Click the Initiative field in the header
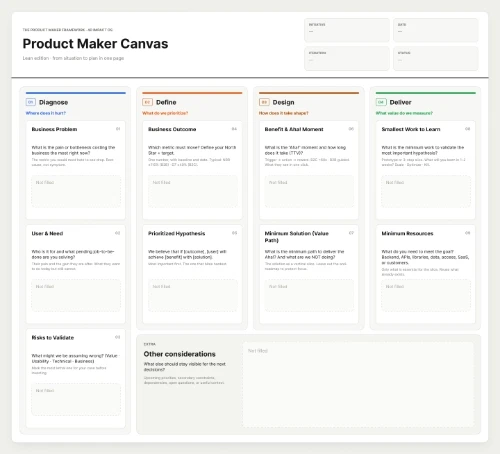The width and height of the screenshot is (500, 454). point(347,30)
